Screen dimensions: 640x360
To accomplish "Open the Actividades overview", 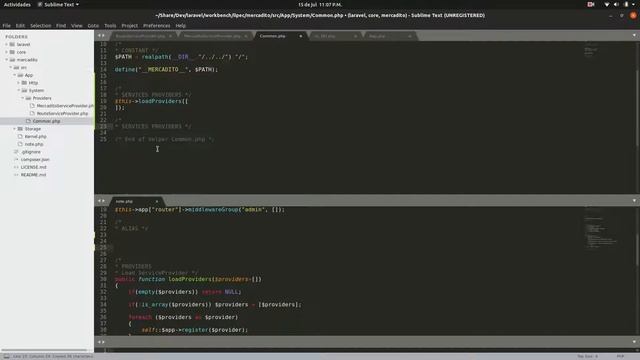I will 17,4.
